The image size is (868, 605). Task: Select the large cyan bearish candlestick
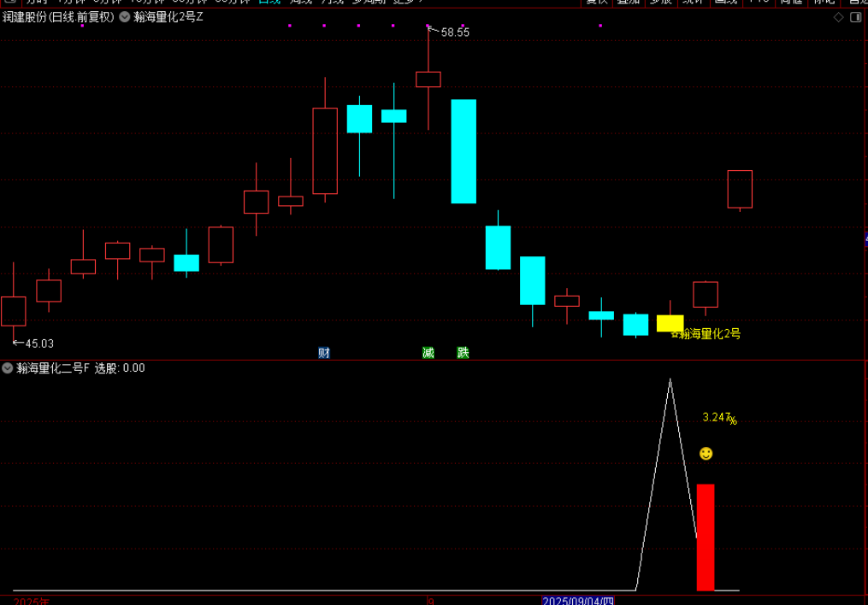(x=464, y=151)
